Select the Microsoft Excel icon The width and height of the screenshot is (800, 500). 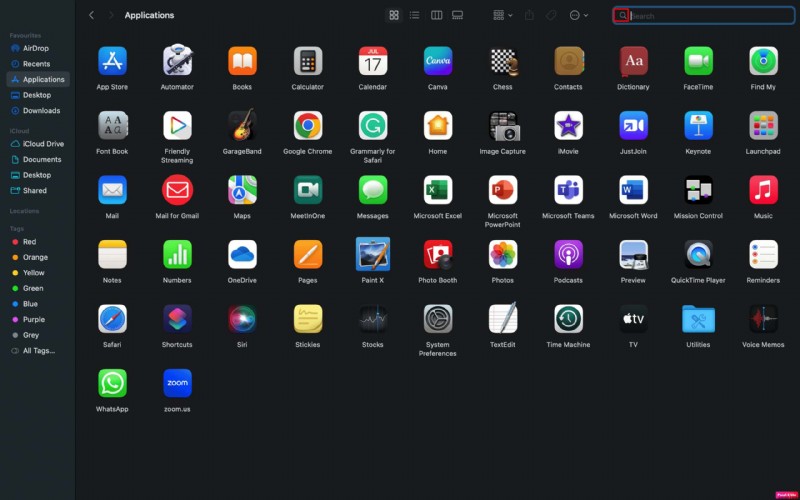pos(438,190)
